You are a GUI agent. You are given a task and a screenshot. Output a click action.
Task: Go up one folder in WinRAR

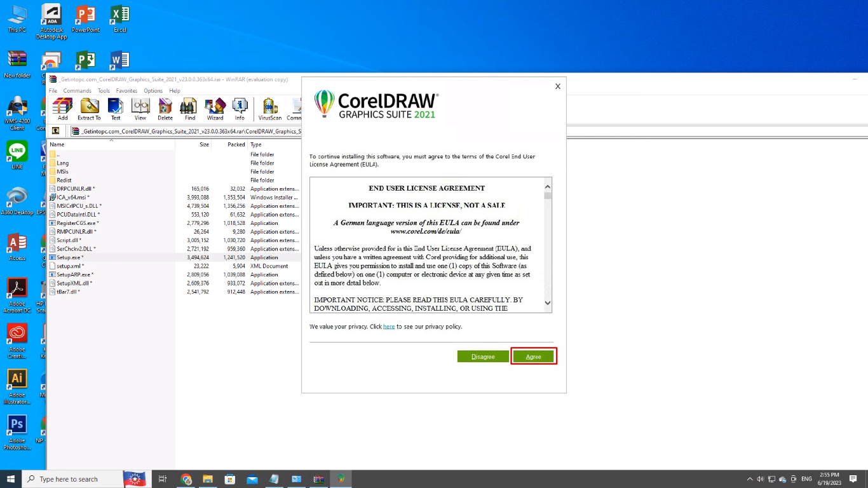pos(56,131)
